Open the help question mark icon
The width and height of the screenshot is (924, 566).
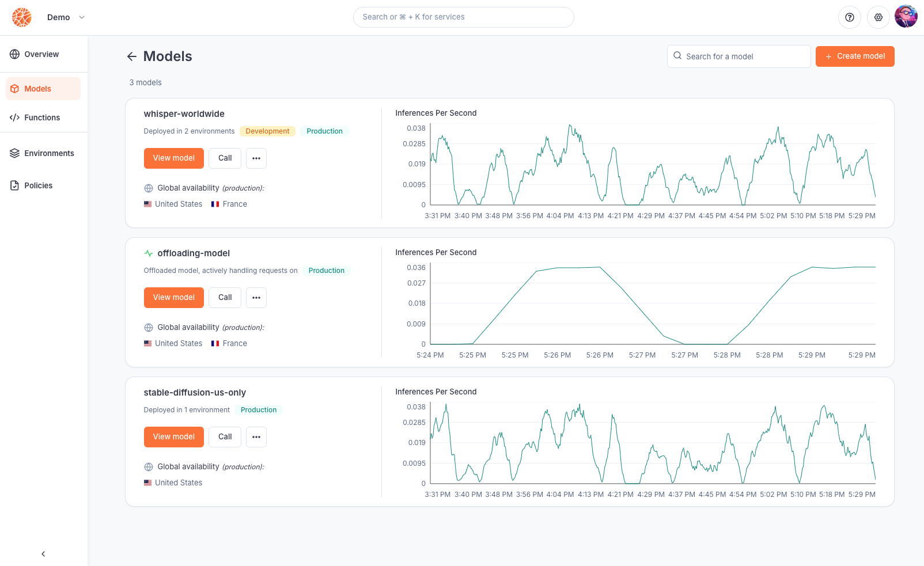coord(849,17)
